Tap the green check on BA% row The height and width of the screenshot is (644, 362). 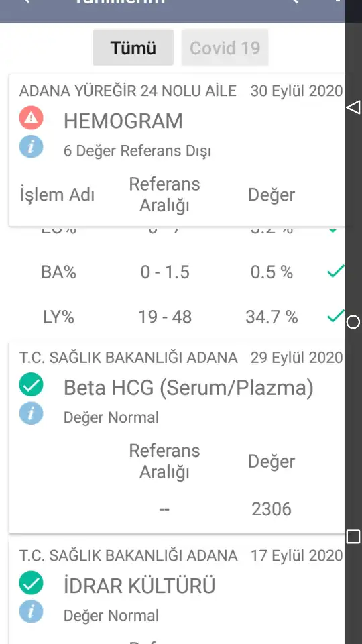(x=335, y=272)
